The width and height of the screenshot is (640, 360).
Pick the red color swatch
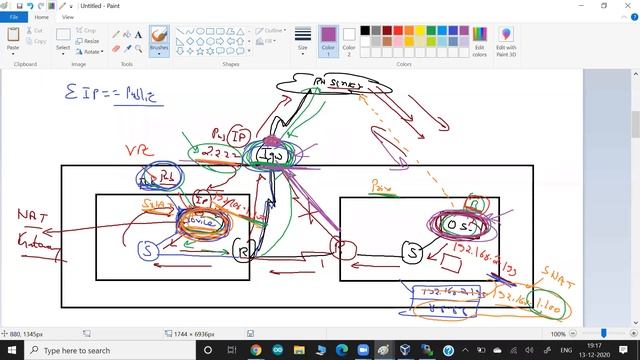tap(398, 30)
